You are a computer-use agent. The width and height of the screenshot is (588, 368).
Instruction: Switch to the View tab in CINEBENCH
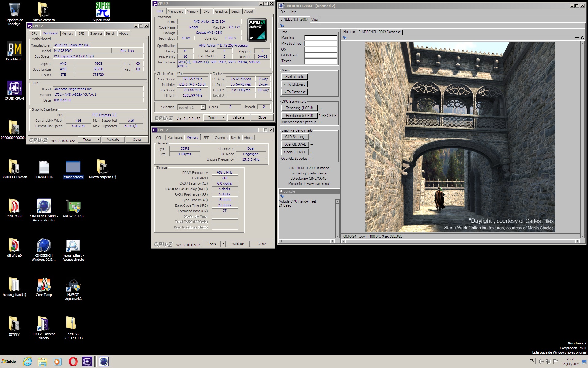pos(315,20)
